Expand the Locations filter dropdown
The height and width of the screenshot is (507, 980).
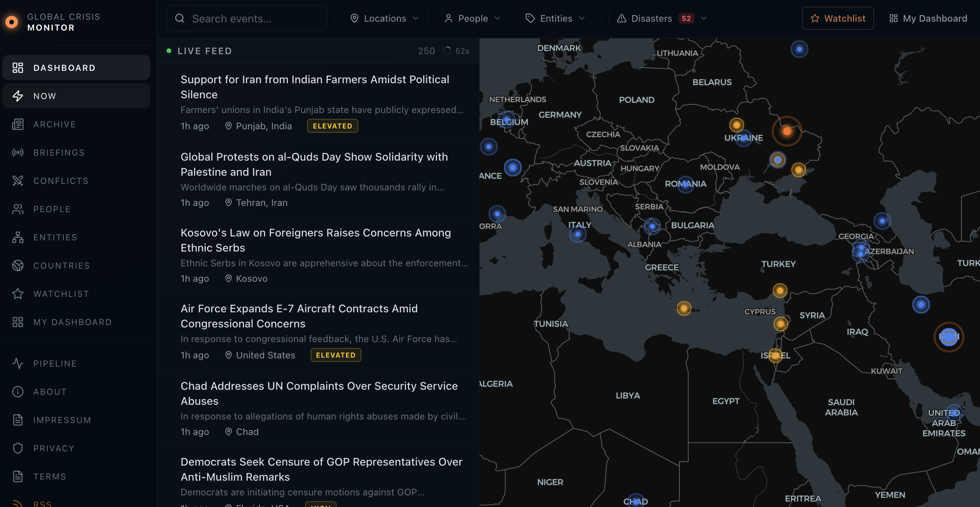(384, 18)
